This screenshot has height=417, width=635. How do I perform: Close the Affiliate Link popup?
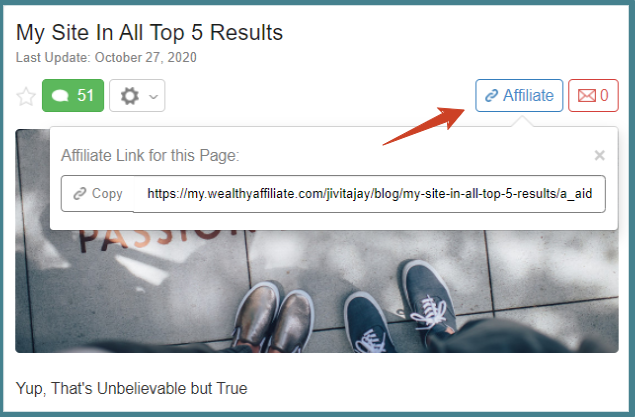point(599,155)
